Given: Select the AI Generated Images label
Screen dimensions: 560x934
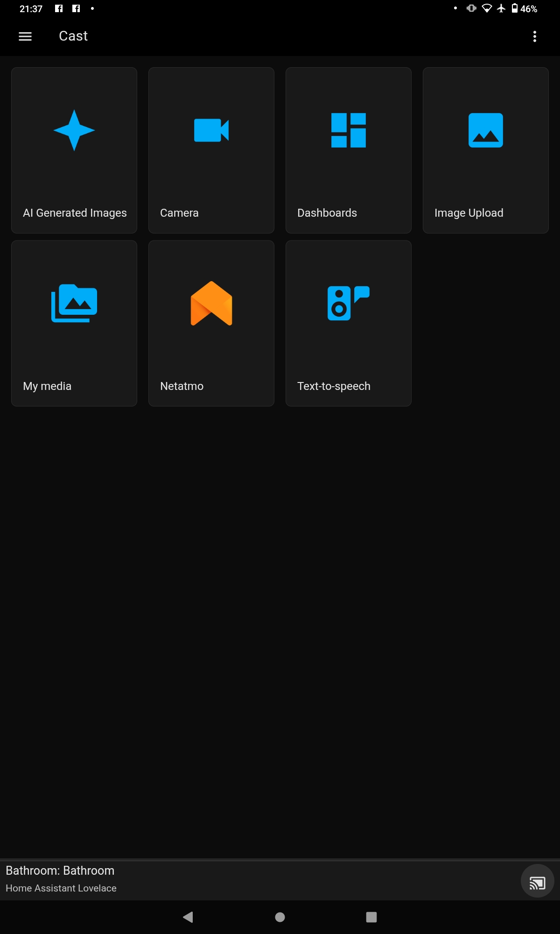Looking at the screenshot, I should pos(75,213).
